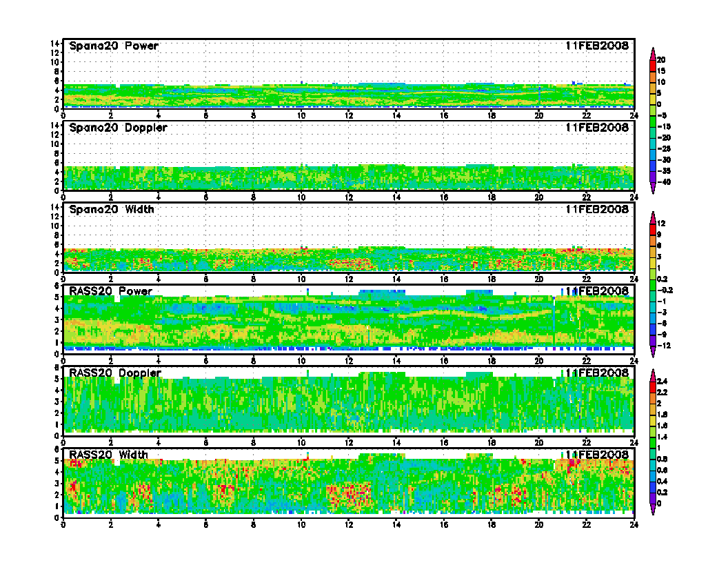Click the '20' label on the top colorbar
The width and height of the screenshot is (728, 563).
(x=661, y=60)
